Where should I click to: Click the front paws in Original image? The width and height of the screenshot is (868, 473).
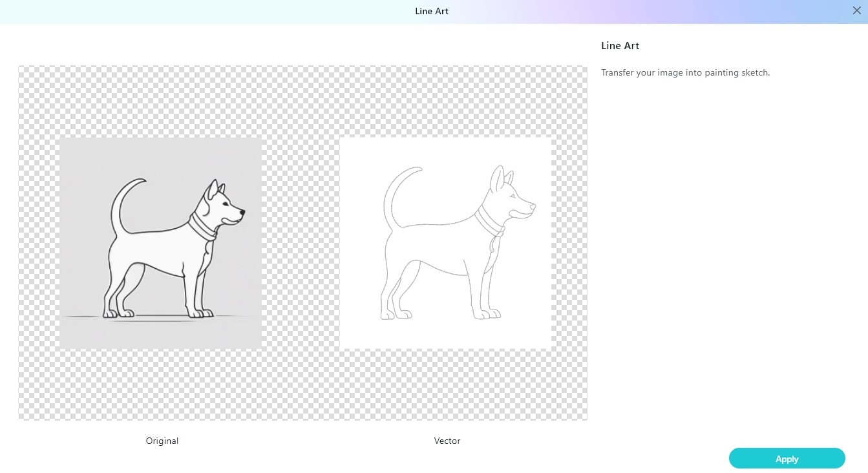(200, 313)
